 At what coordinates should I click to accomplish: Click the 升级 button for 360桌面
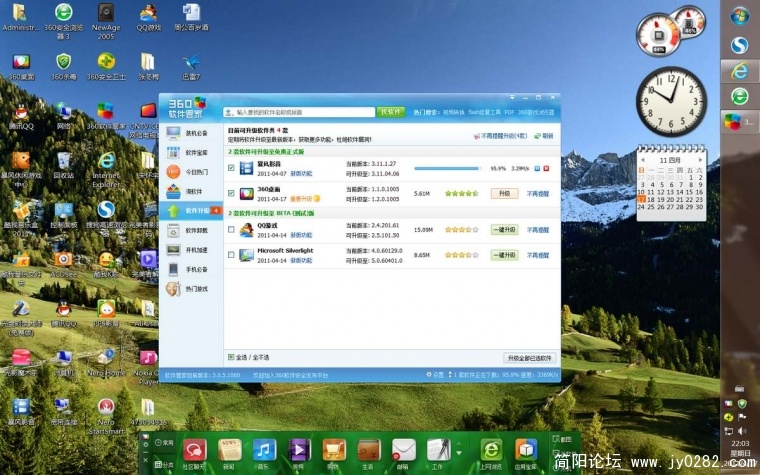pos(504,193)
